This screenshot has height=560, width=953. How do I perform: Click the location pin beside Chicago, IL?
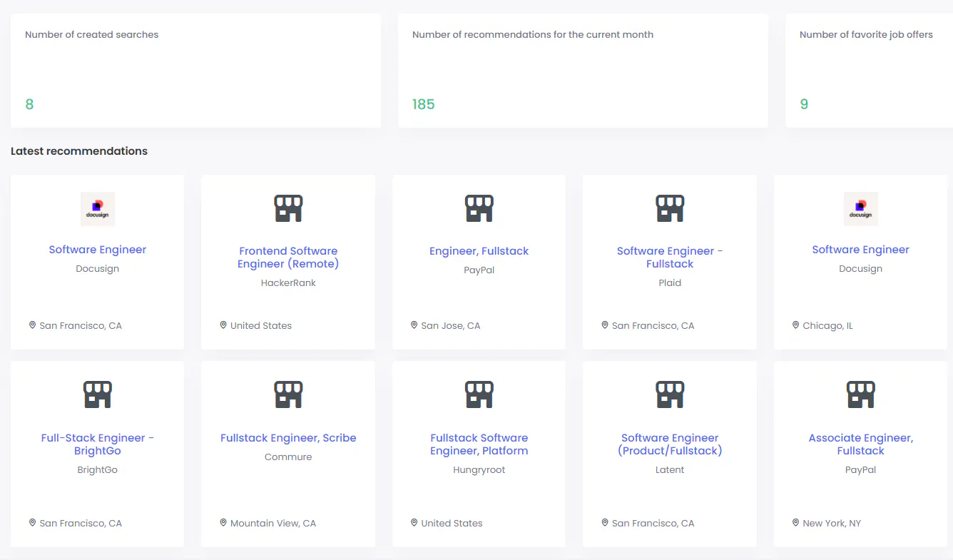(795, 325)
